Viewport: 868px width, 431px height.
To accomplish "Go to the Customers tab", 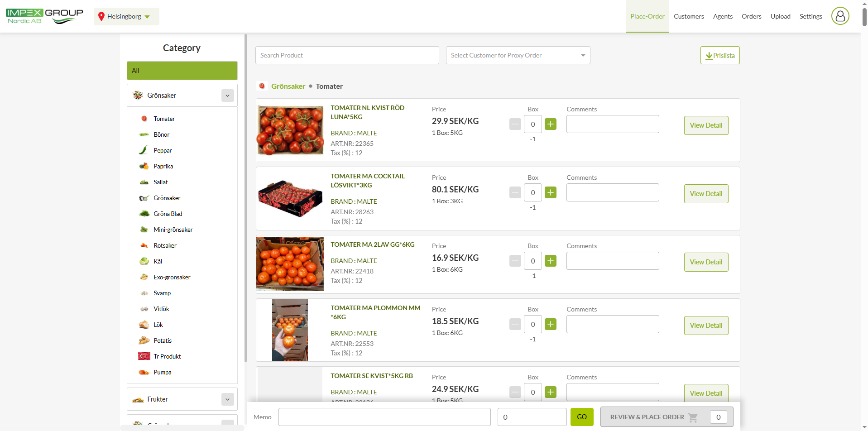I will 689,16.
